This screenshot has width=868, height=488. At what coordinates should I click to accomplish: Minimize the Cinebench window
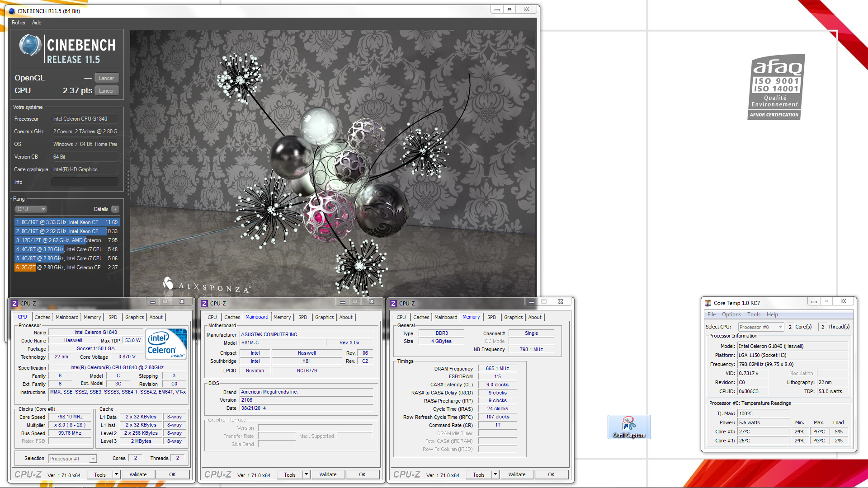click(497, 9)
